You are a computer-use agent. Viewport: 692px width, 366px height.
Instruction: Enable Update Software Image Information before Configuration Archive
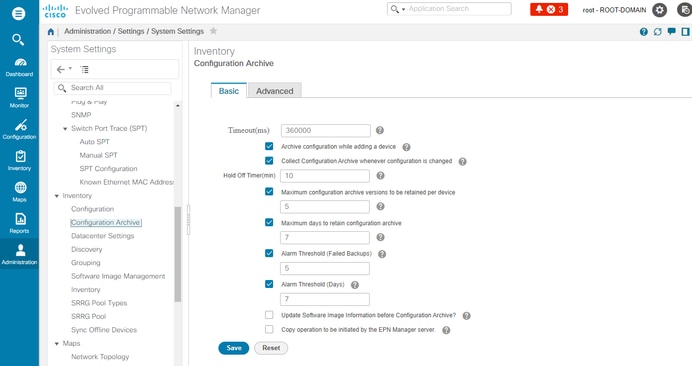269,315
